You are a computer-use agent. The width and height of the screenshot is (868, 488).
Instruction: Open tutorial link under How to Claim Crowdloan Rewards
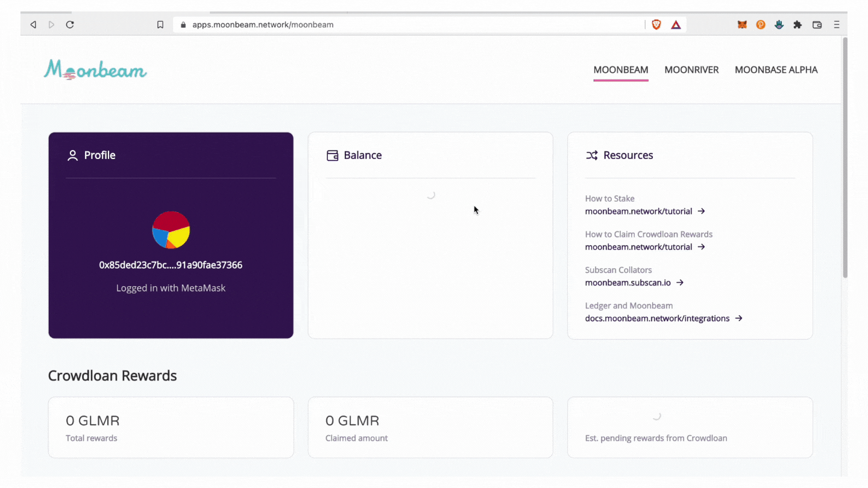point(638,247)
